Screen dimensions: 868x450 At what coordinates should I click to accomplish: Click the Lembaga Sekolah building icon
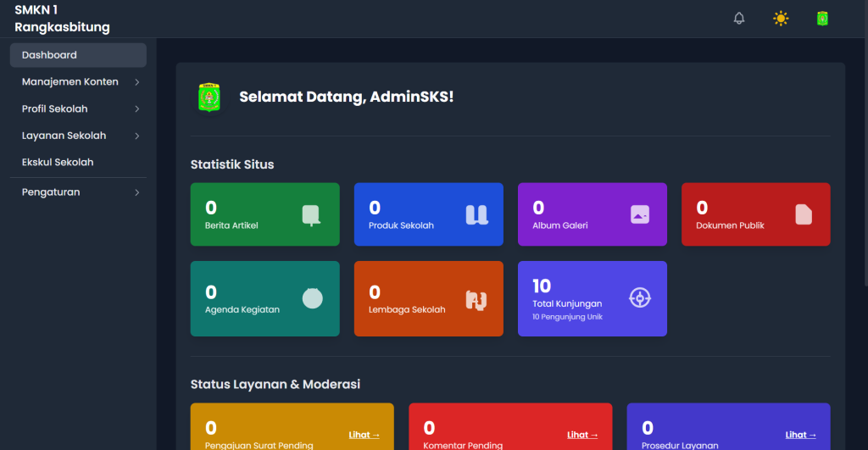click(476, 299)
